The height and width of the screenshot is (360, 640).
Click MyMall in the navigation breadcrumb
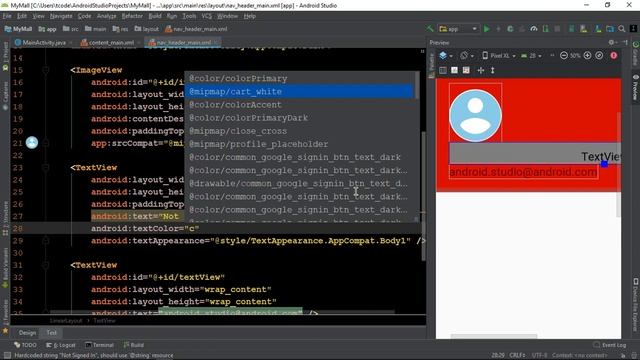(x=18, y=29)
